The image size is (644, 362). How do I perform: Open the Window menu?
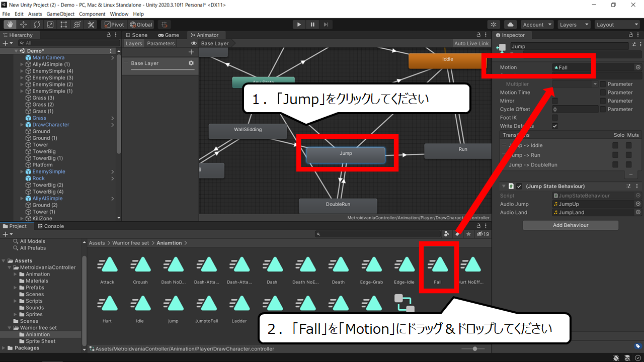coord(119,14)
